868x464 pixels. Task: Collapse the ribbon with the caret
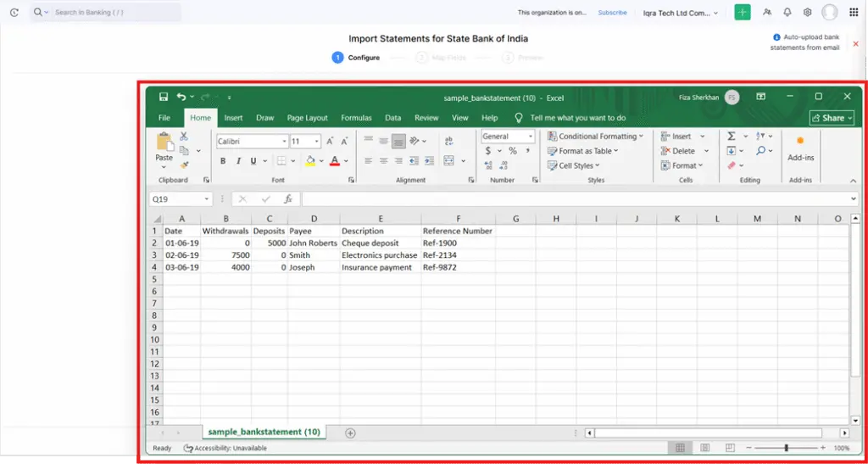tap(853, 181)
